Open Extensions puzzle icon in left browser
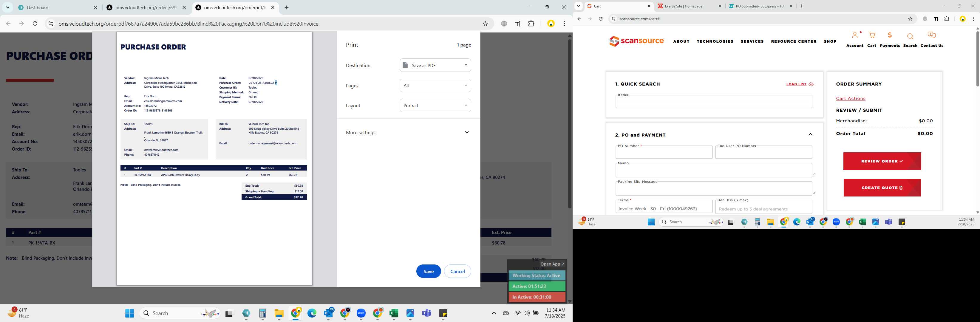 coord(531,24)
